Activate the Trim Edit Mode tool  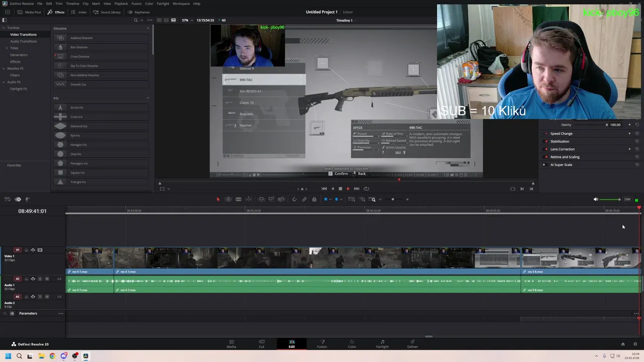(x=228, y=200)
